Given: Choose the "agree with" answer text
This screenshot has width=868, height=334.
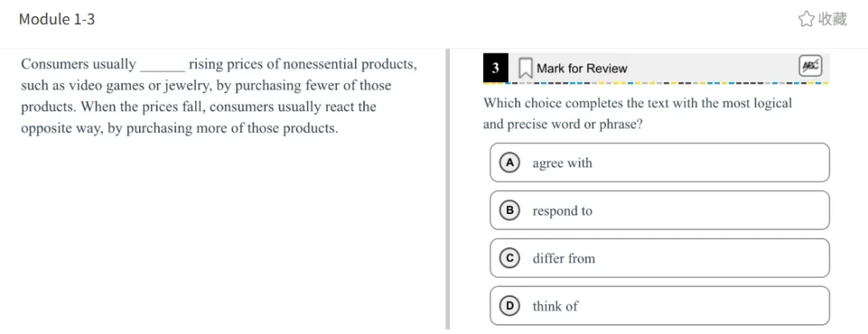Looking at the screenshot, I should pyautogui.click(x=562, y=163).
